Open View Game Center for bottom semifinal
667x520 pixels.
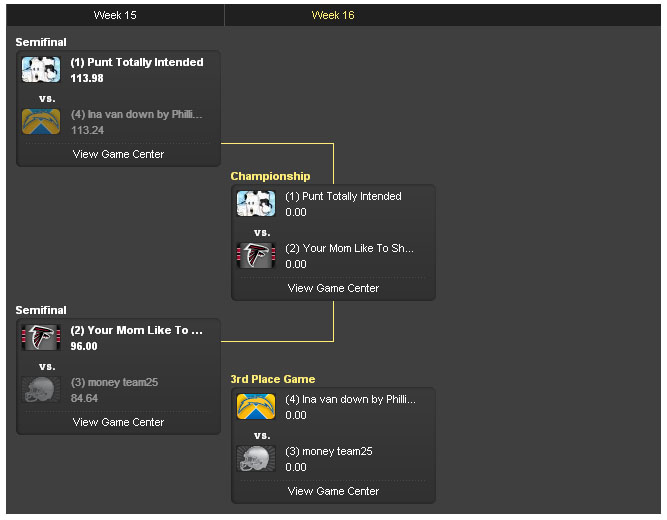point(118,422)
